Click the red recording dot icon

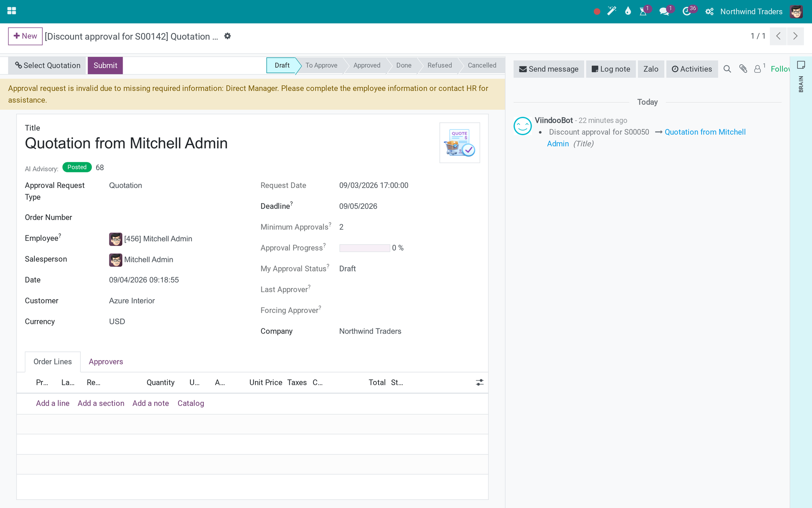pyautogui.click(x=597, y=11)
